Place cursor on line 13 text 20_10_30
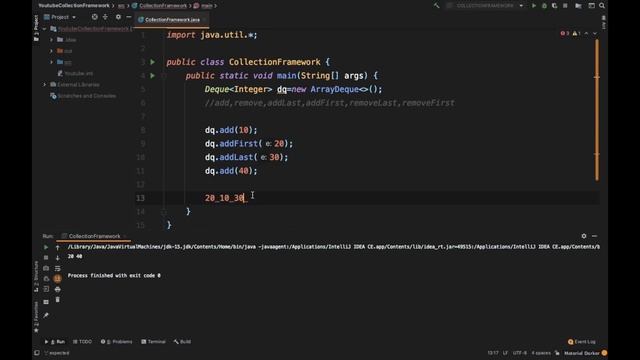This screenshot has height=360, width=640. (x=225, y=198)
